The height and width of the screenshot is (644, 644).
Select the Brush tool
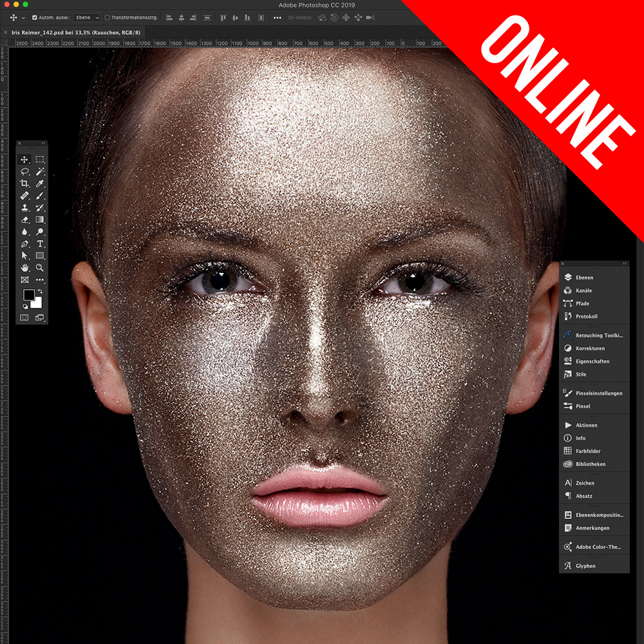pyautogui.click(x=40, y=196)
